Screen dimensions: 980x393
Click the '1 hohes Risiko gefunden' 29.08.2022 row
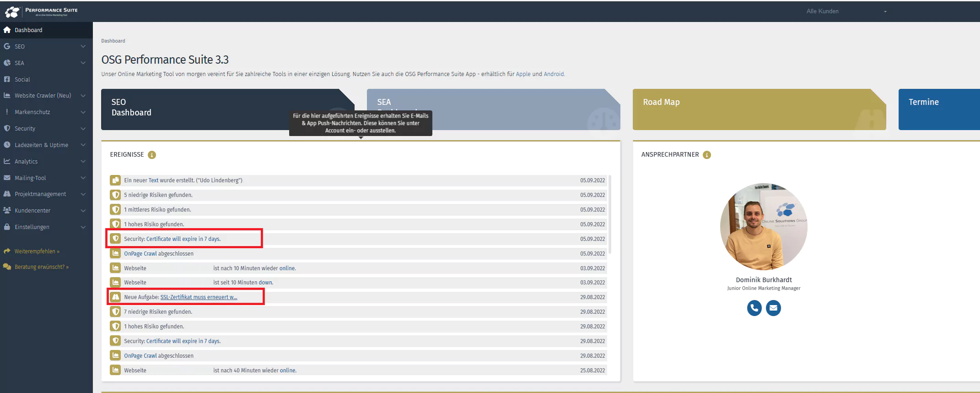(358, 327)
